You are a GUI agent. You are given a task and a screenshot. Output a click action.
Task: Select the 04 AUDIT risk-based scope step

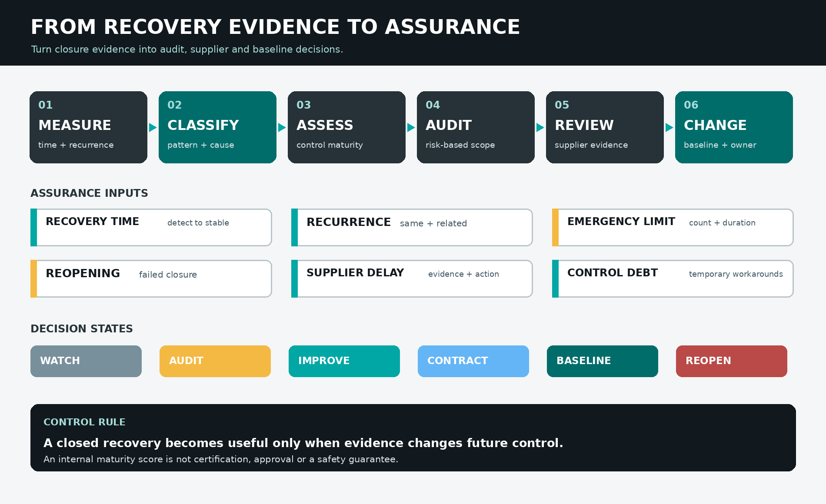pos(476,127)
